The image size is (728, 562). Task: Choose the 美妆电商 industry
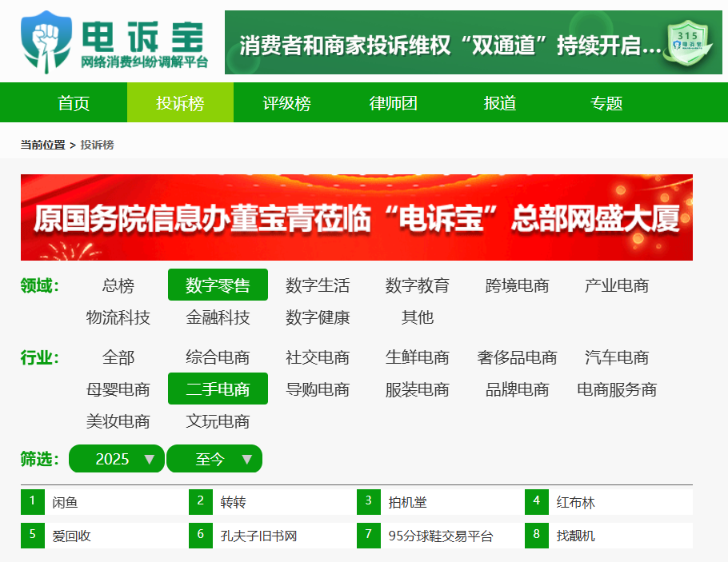click(118, 421)
